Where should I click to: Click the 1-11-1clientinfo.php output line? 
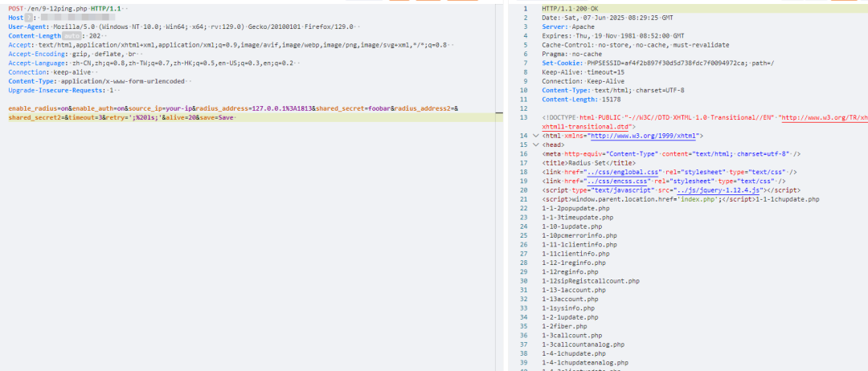coord(579,244)
